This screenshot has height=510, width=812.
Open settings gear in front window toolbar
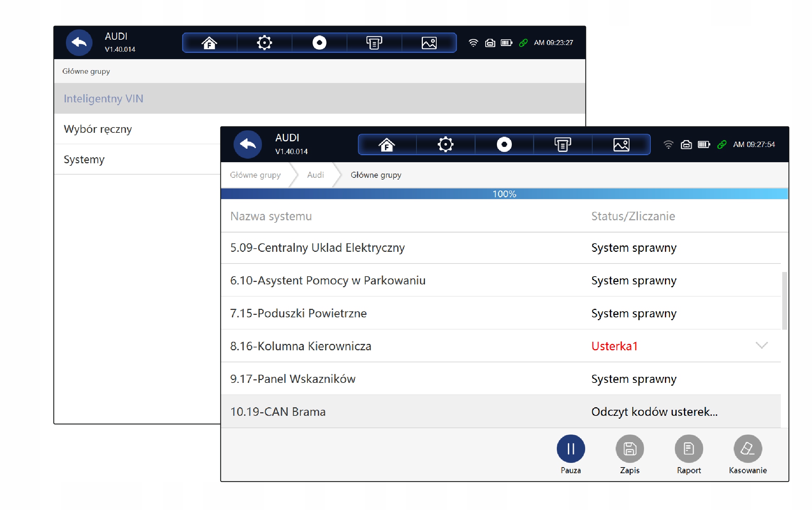(x=445, y=144)
